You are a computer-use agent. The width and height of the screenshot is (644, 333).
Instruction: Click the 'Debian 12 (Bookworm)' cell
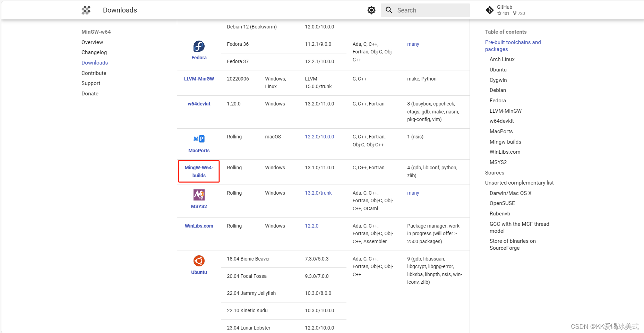click(x=252, y=27)
